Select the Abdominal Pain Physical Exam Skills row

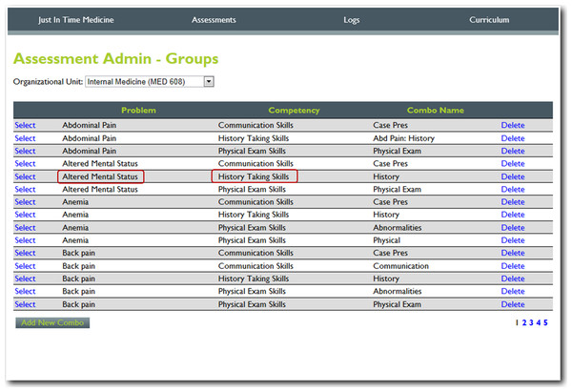tap(25, 151)
